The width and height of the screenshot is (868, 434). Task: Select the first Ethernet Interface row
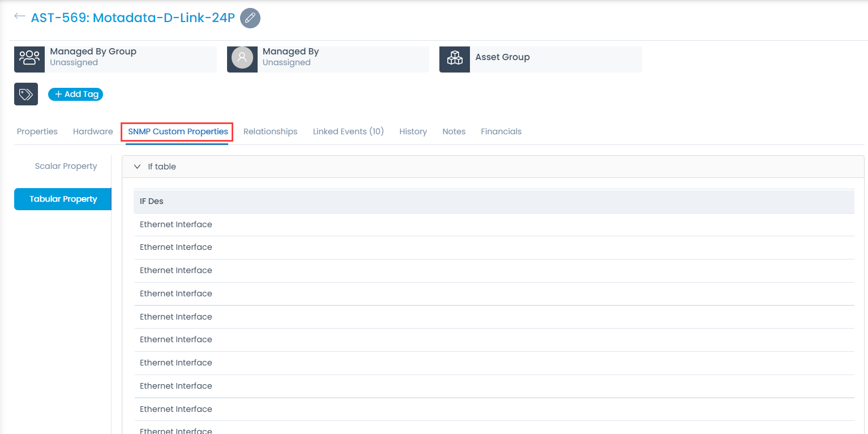click(x=176, y=224)
